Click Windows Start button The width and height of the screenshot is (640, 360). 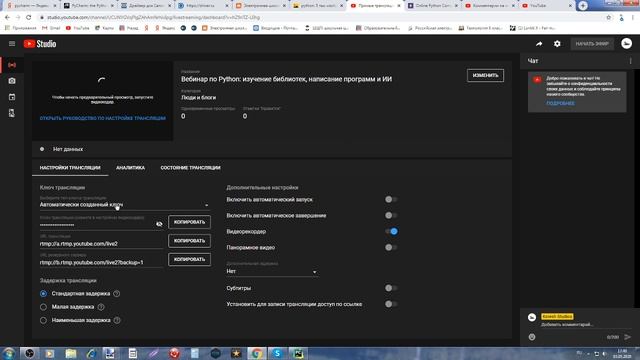9,353
